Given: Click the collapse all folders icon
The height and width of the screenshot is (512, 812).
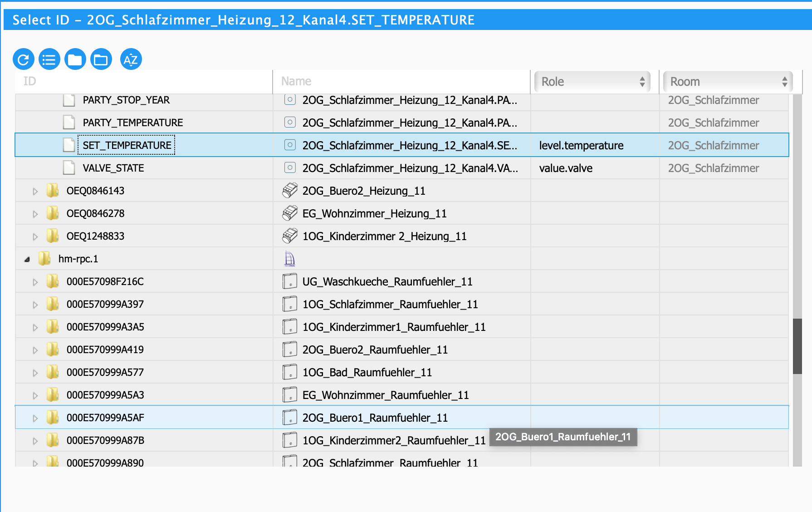Looking at the screenshot, I should [x=75, y=59].
